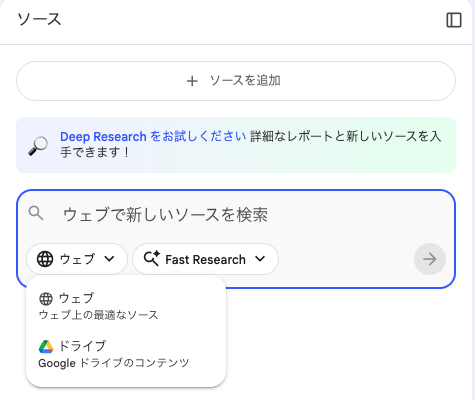Viewport: 475px width, 400px height.
Task: Select the ドライブ option in dropdown menu
Action: (x=126, y=354)
